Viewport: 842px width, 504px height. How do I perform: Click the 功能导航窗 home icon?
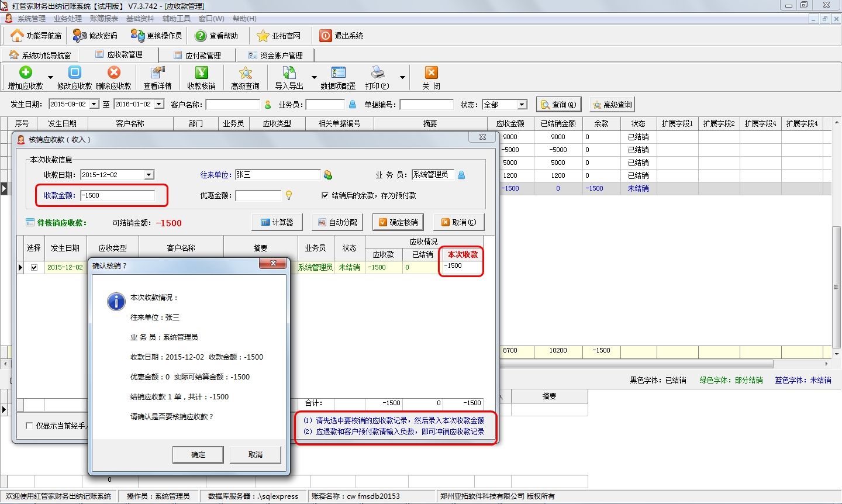coord(18,36)
